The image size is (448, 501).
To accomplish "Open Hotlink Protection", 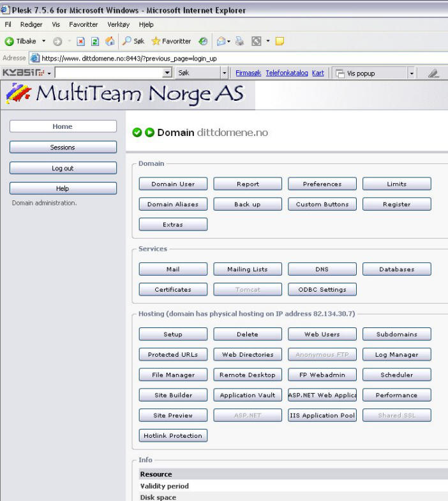I will click(x=173, y=436).
